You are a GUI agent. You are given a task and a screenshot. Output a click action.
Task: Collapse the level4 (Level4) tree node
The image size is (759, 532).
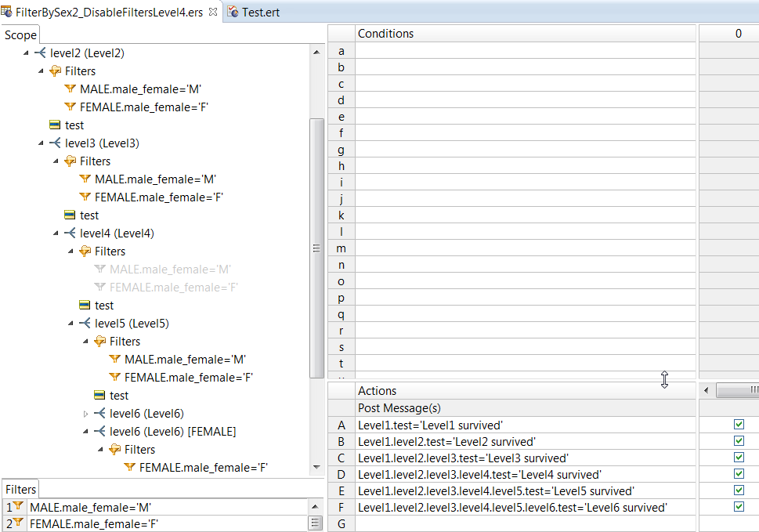click(x=56, y=233)
